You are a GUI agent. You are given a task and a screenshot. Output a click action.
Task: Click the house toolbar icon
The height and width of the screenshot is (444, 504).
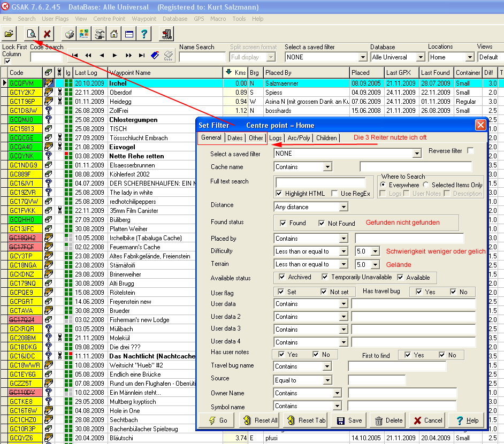(x=114, y=33)
